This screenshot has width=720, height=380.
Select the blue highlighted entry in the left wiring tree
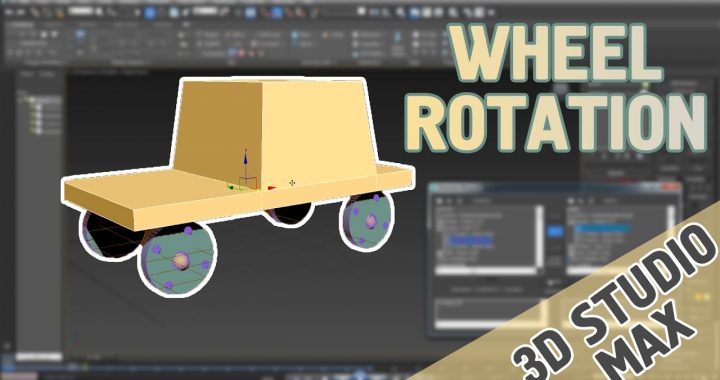coord(471,240)
